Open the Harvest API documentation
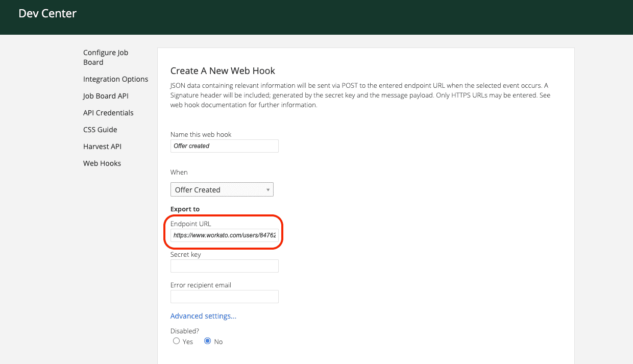Image resolution: width=633 pixels, height=364 pixels. [x=102, y=146]
